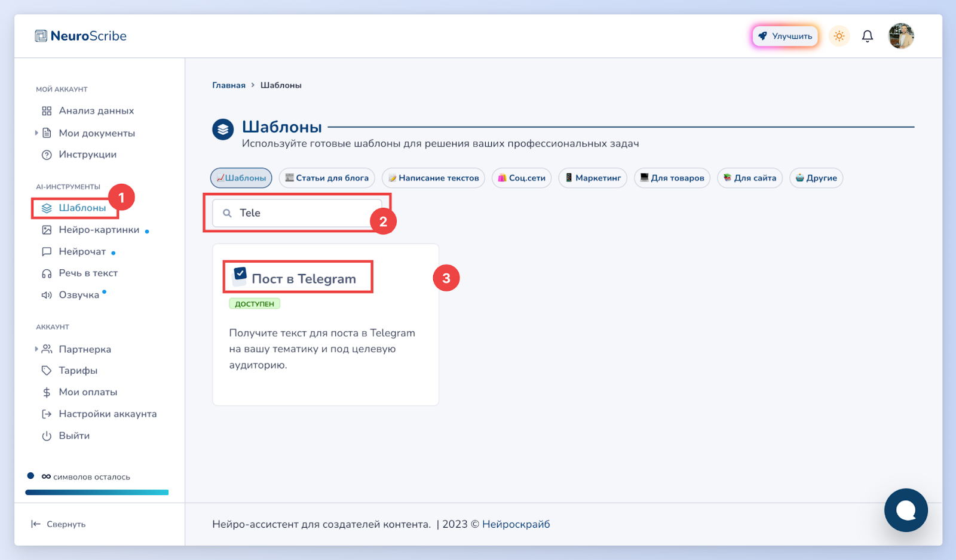
Task: Click the Мои оплаты dollar icon
Action: pos(47,392)
